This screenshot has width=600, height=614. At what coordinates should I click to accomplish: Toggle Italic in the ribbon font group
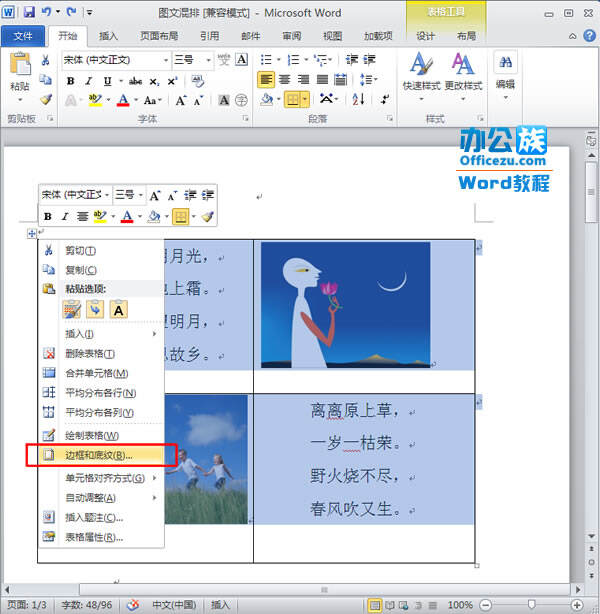coord(89,81)
